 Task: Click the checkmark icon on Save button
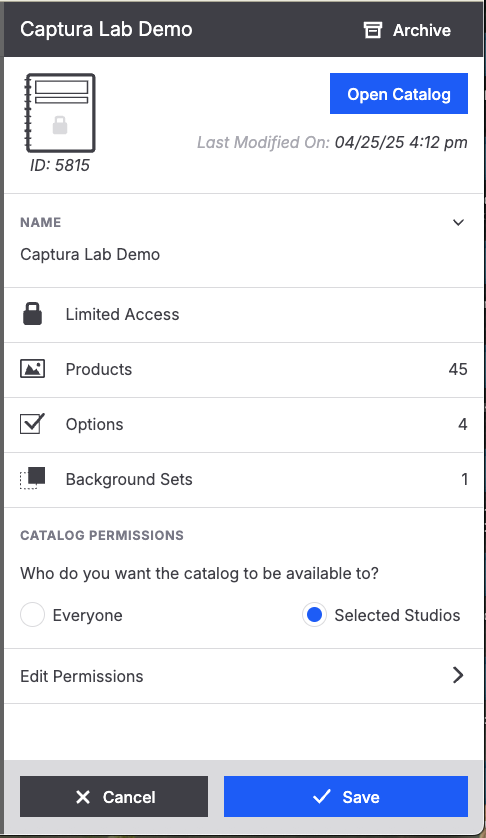[321, 797]
